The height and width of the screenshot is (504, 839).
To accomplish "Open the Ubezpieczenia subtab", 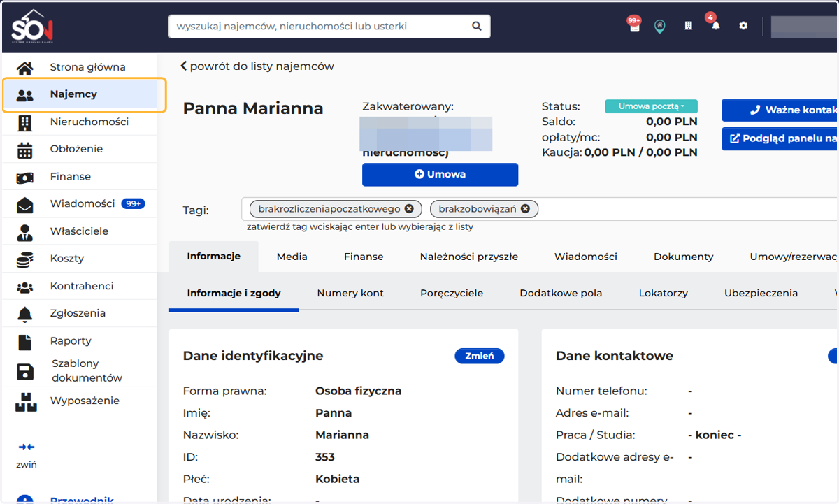I will (x=761, y=293).
